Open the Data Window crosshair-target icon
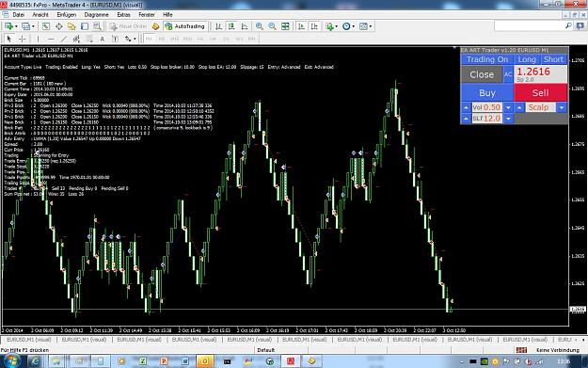588x368 pixels. 59,26
